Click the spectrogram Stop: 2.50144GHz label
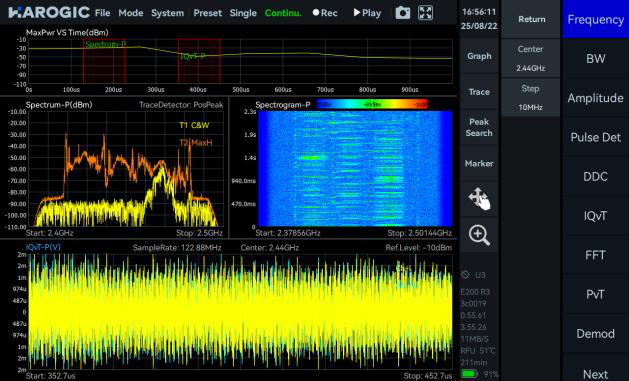629x381 pixels. (420, 233)
